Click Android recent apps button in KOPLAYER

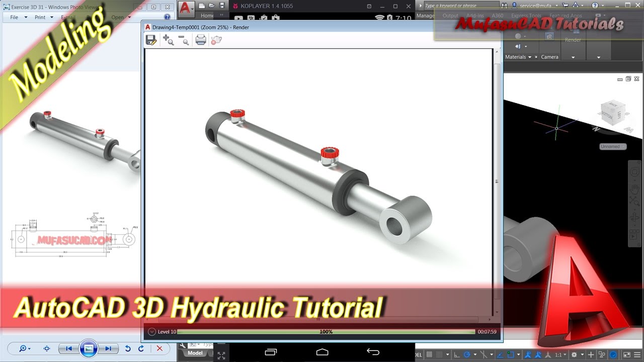point(271,351)
